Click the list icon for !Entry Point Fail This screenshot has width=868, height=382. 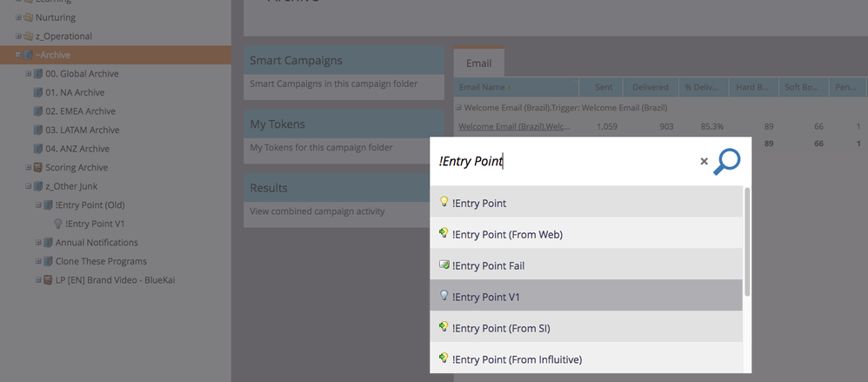pos(444,265)
